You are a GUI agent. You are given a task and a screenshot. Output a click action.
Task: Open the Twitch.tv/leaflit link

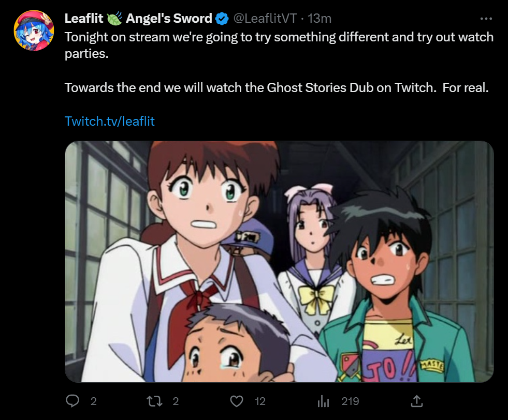[109, 121]
